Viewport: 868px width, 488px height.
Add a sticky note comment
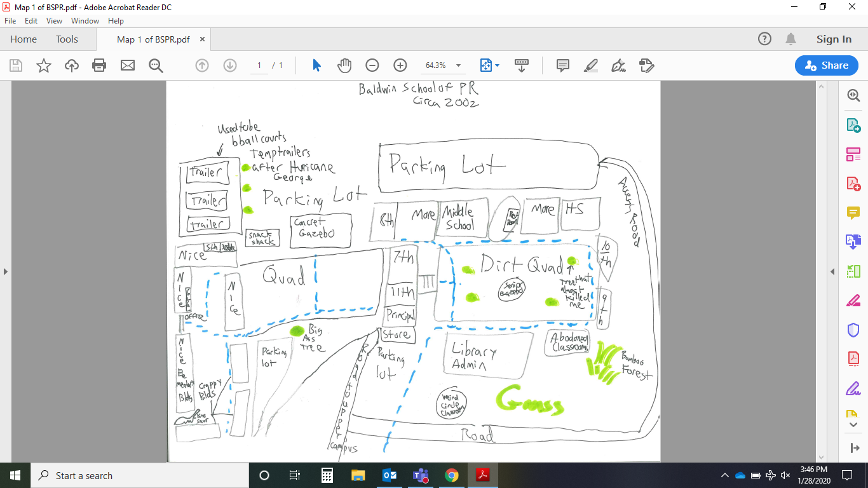pyautogui.click(x=562, y=65)
